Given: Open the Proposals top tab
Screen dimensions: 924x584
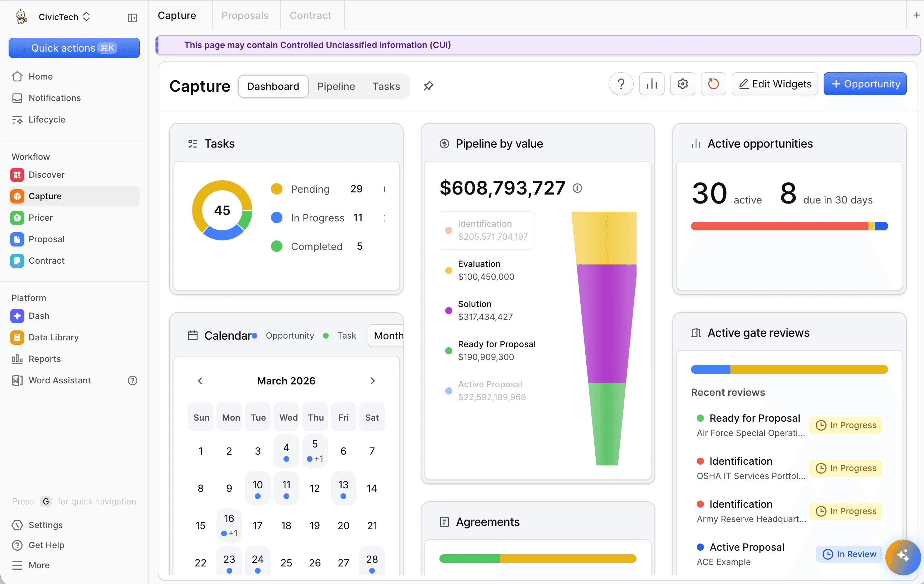Looking at the screenshot, I should click(245, 15).
